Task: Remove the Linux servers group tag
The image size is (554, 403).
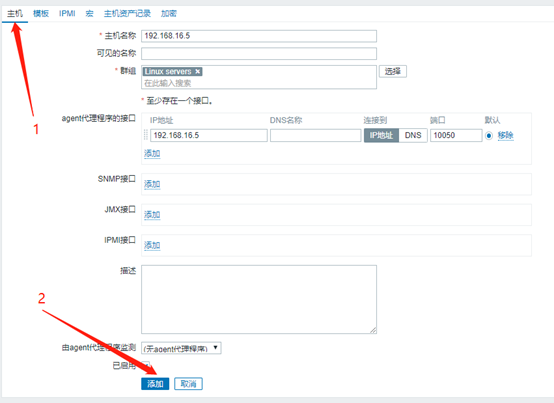Action: [x=198, y=72]
